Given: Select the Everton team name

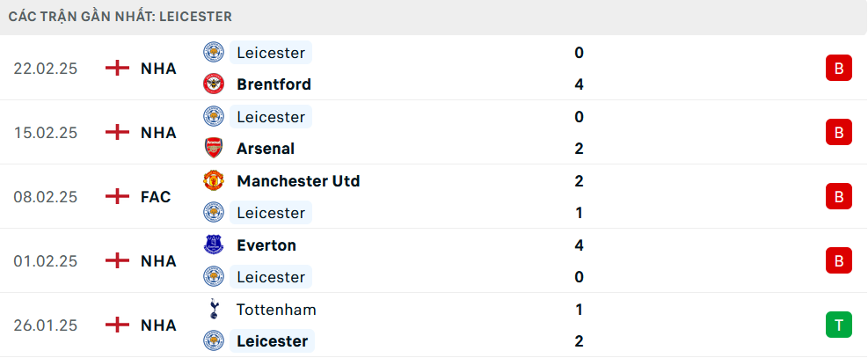Looking at the screenshot, I should click(x=266, y=245).
